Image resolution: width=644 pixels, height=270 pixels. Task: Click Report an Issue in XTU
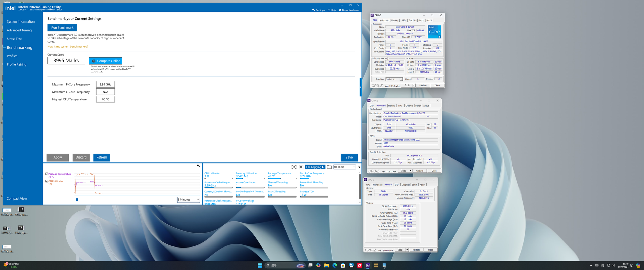349,10
